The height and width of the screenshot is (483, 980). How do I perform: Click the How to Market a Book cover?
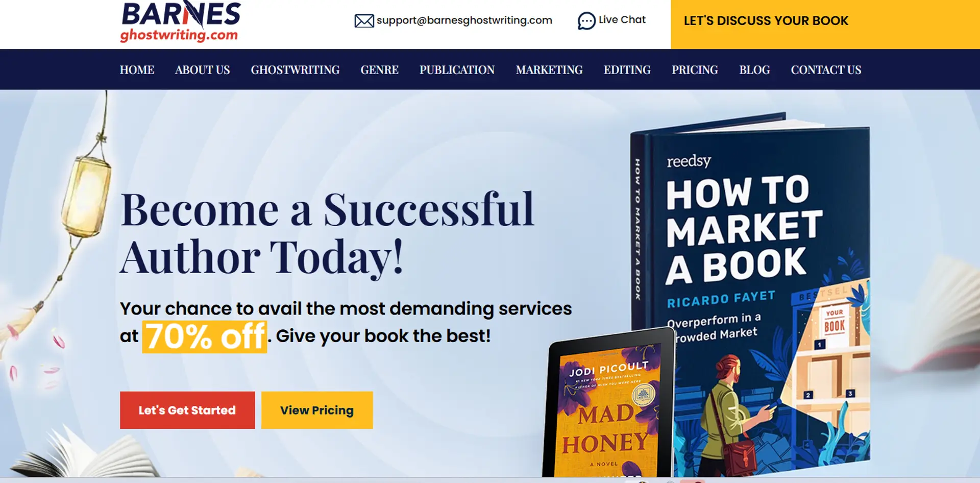click(x=750, y=291)
